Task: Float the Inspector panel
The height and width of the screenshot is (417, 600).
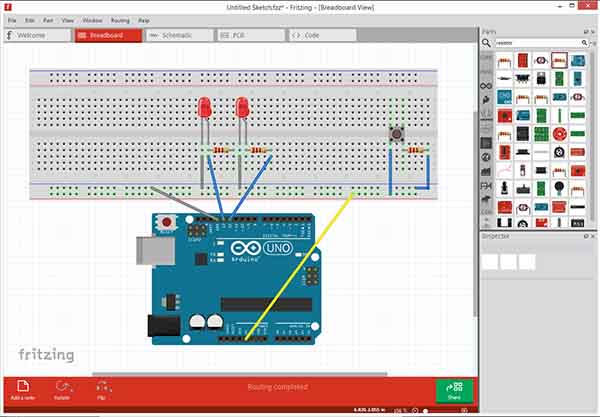Action: tap(586, 236)
